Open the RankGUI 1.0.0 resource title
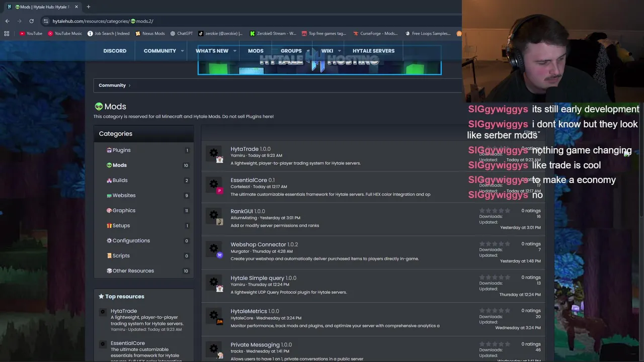Image resolution: width=644 pixels, height=362 pixels. 248,211
